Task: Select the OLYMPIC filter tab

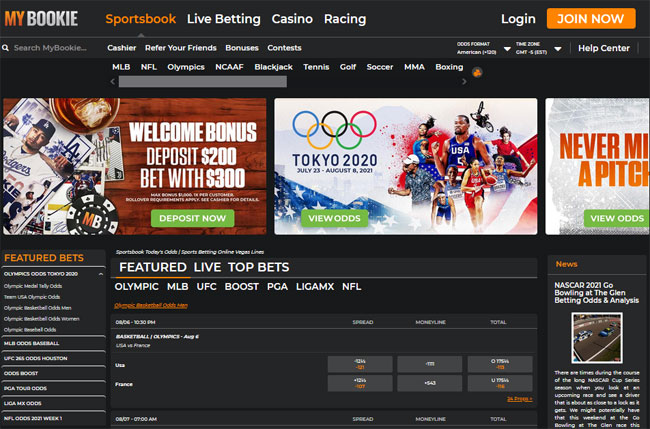Action: point(136,287)
